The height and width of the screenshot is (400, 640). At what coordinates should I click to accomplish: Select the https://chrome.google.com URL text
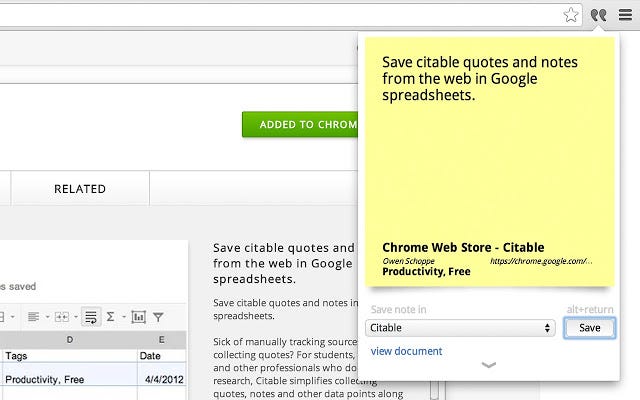click(541, 261)
